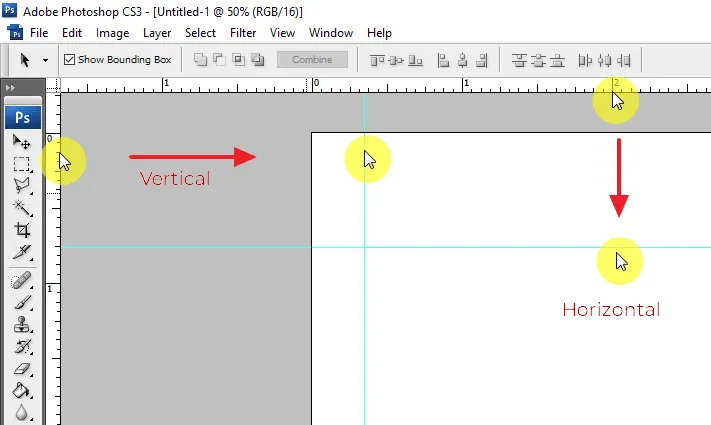
Task: Select the Clone Stamp tool
Action: 21,325
